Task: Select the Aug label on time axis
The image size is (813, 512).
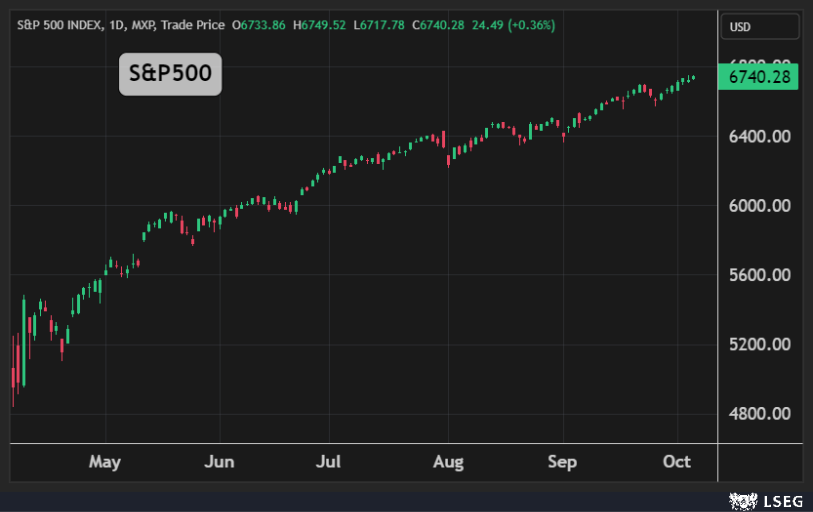Action: click(x=448, y=462)
